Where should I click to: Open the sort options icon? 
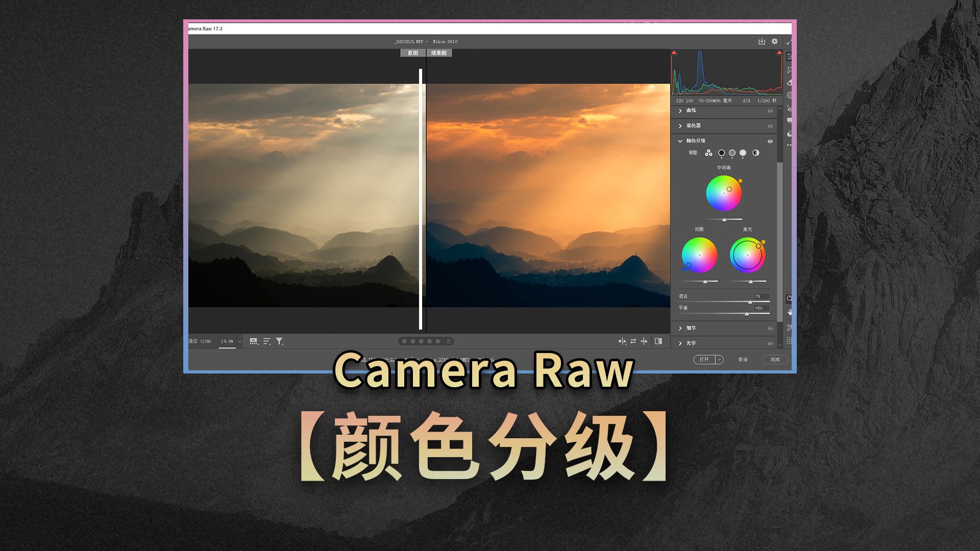(267, 341)
